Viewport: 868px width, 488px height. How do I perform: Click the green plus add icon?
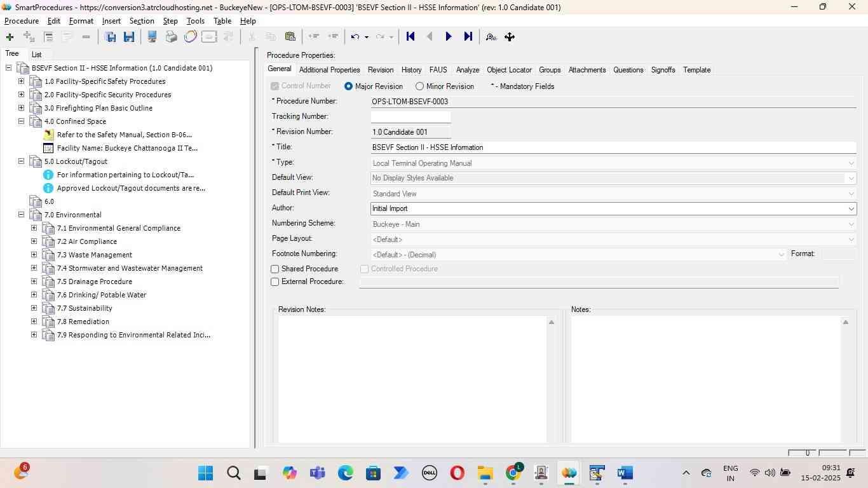pos(10,37)
